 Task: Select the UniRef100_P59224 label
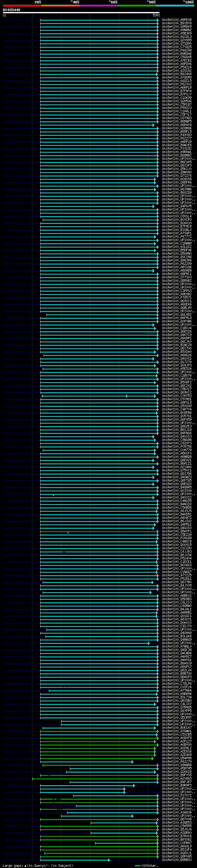[x=176, y=67]
